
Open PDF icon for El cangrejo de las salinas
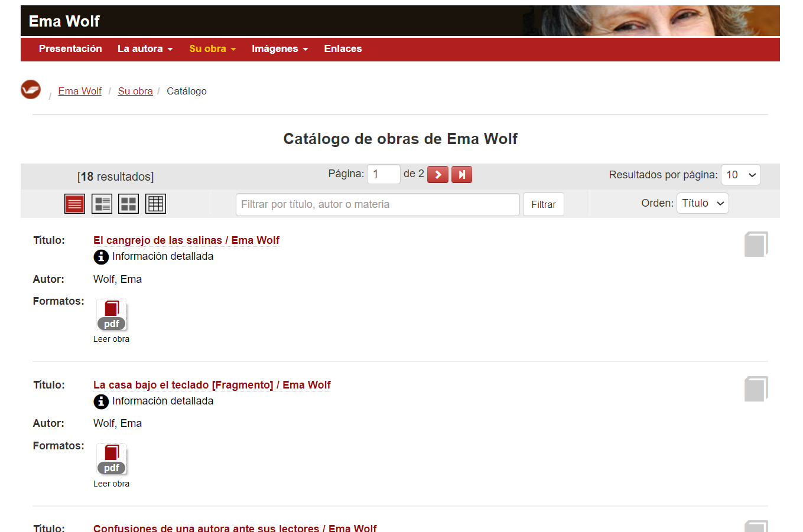pyautogui.click(x=111, y=315)
